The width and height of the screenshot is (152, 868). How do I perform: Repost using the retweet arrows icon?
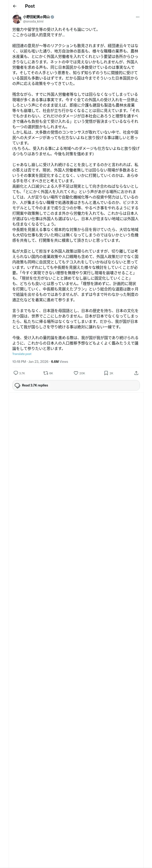45,373
